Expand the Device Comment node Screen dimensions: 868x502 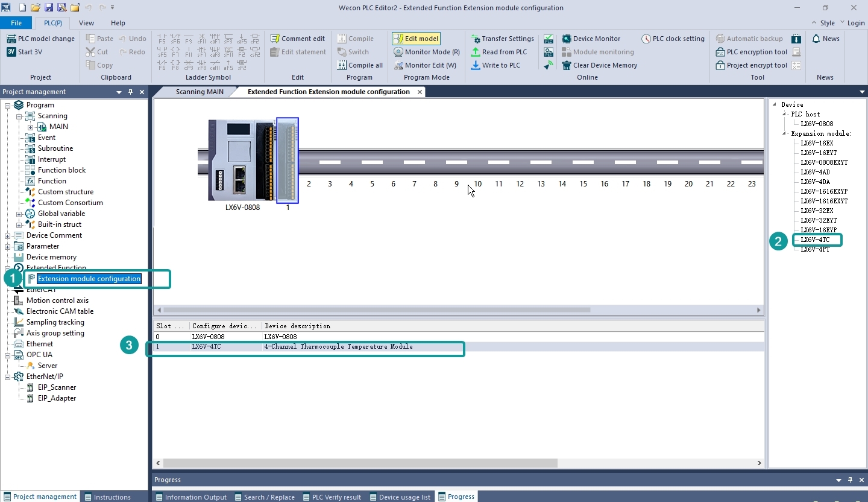click(x=8, y=235)
